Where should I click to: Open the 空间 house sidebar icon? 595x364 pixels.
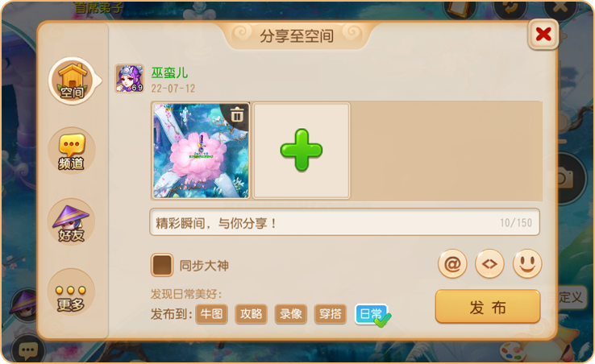[x=72, y=81]
